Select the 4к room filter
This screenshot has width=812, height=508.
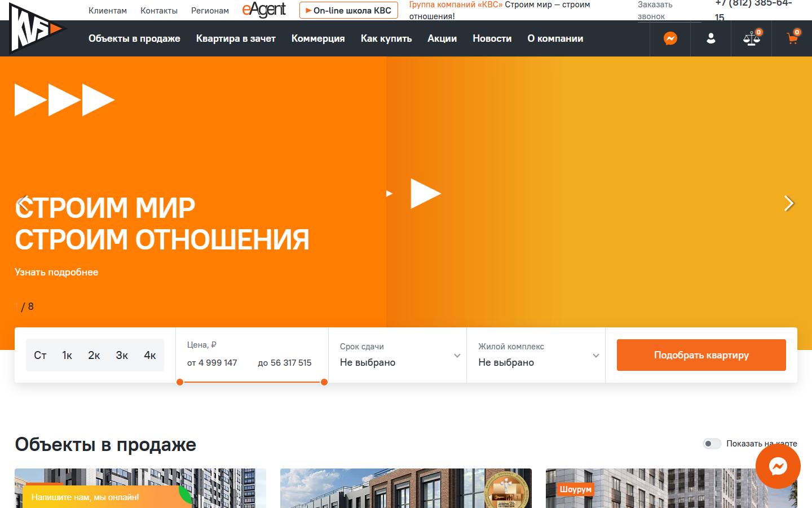[x=150, y=355]
